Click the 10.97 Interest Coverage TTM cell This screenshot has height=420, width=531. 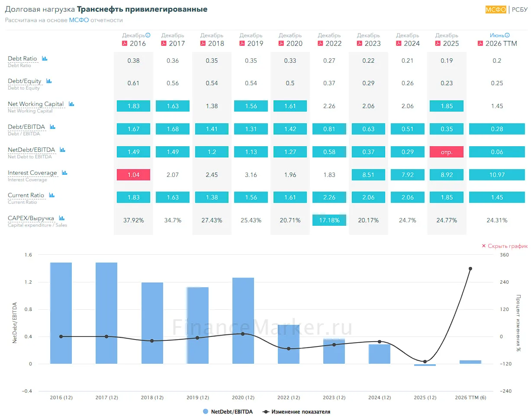497,175
